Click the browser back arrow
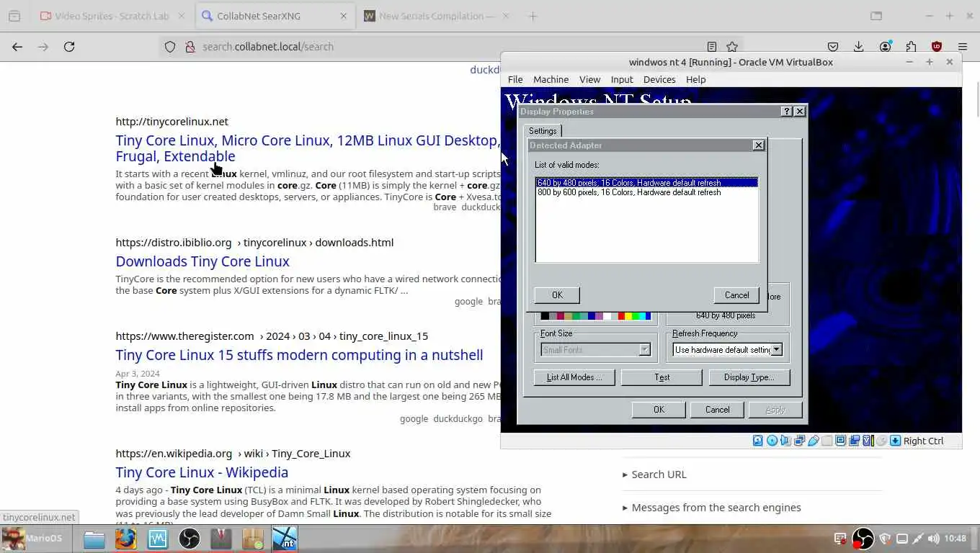The width and height of the screenshot is (980, 553). point(17,47)
